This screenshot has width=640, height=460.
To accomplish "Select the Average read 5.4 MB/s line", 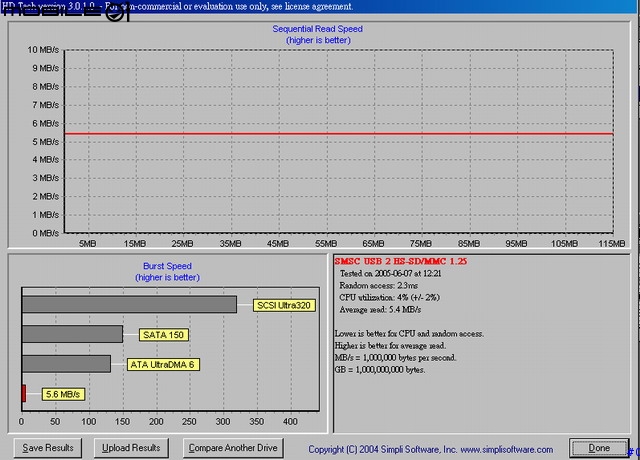I will coord(380,310).
